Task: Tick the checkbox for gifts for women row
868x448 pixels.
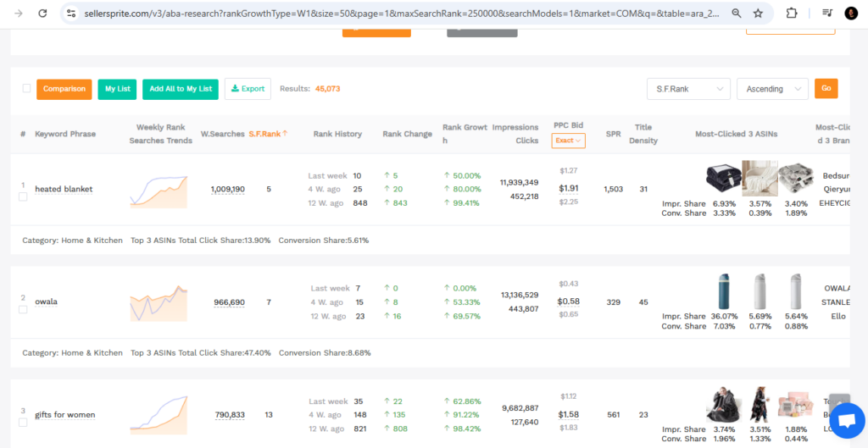Action: (23, 423)
